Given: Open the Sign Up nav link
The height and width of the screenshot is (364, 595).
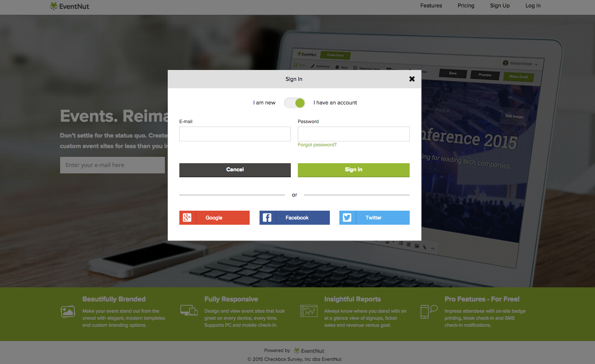Looking at the screenshot, I should click(500, 6).
